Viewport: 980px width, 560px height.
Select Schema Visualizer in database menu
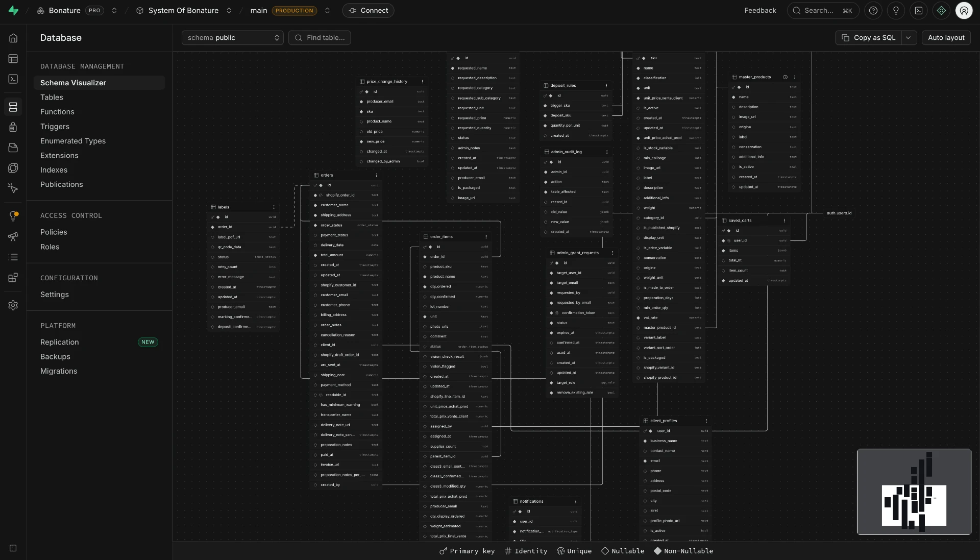(99, 83)
